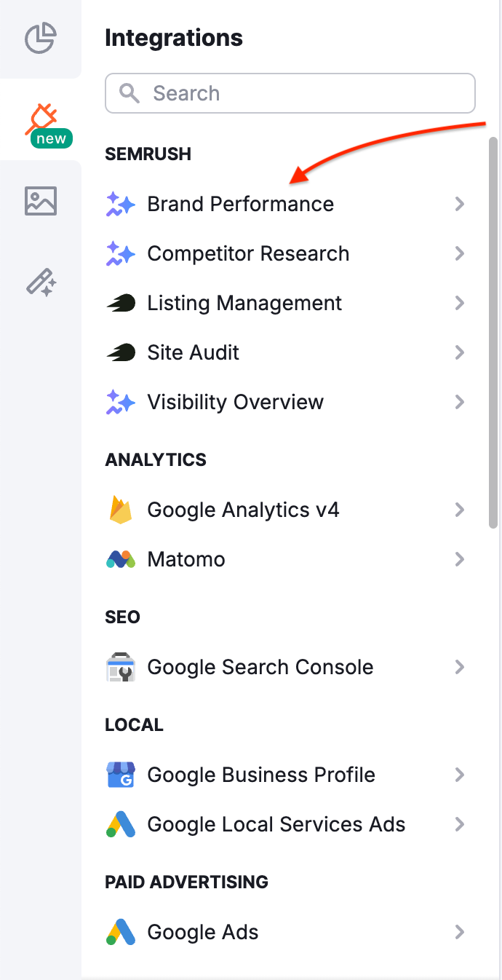Viewport: 502px width, 980px height.
Task: Select the magic wand icon in sidebar
Action: (40, 282)
